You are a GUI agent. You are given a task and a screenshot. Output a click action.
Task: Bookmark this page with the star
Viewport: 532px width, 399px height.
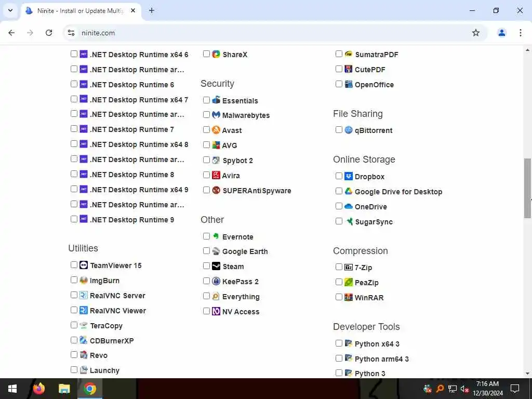click(x=476, y=33)
